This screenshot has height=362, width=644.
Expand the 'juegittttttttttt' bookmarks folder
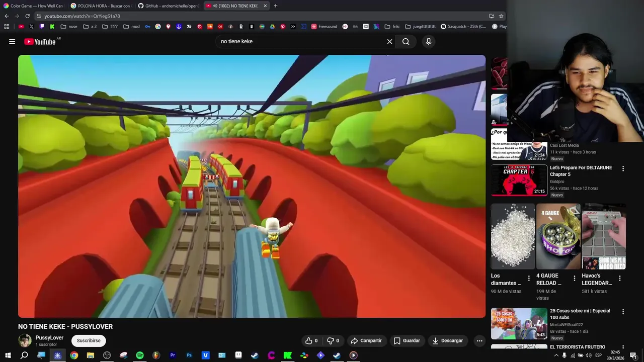click(421, 27)
